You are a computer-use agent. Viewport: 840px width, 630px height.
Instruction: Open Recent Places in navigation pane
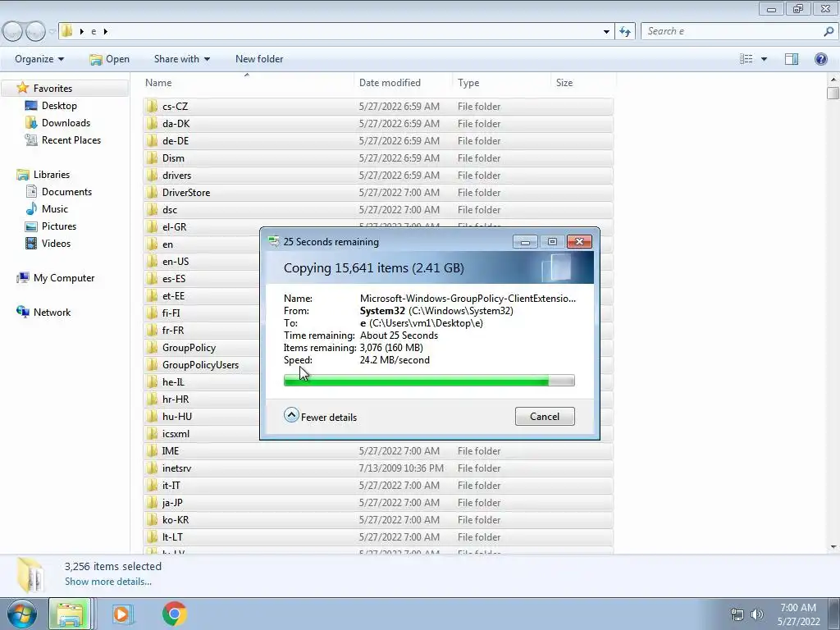[71, 139]
